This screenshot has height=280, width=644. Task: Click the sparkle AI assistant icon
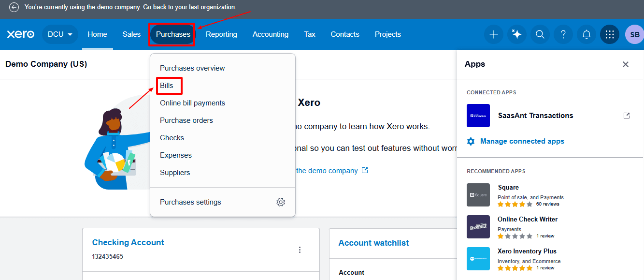[x=517, y=34]
